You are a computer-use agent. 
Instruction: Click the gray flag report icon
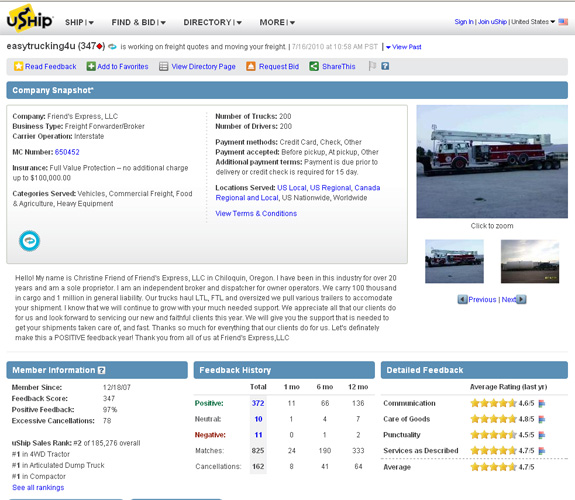[x=372, y=66]
